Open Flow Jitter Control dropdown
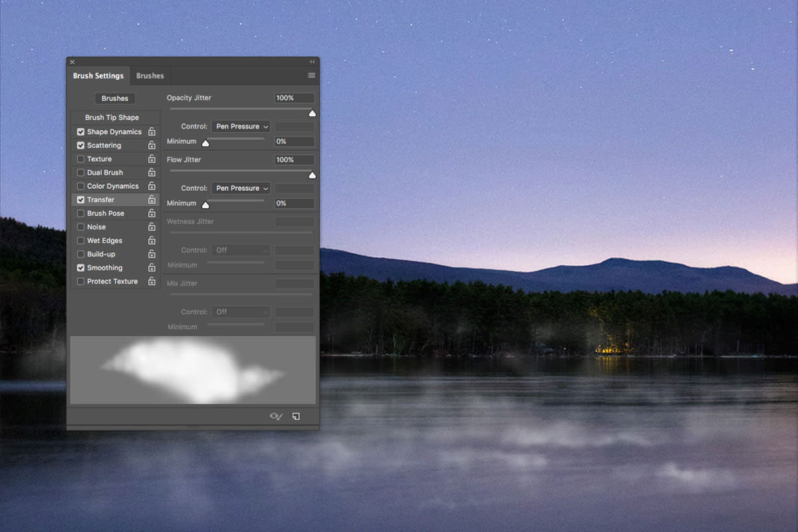The image size is (798, 532). tap(241, 188)
